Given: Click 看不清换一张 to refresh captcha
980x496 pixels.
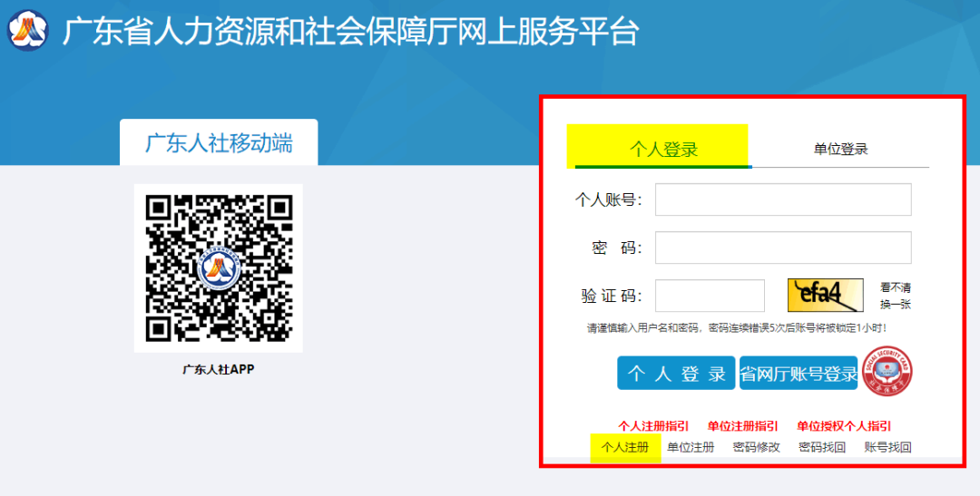Looking at the screenshot, I should click(895, 296).
